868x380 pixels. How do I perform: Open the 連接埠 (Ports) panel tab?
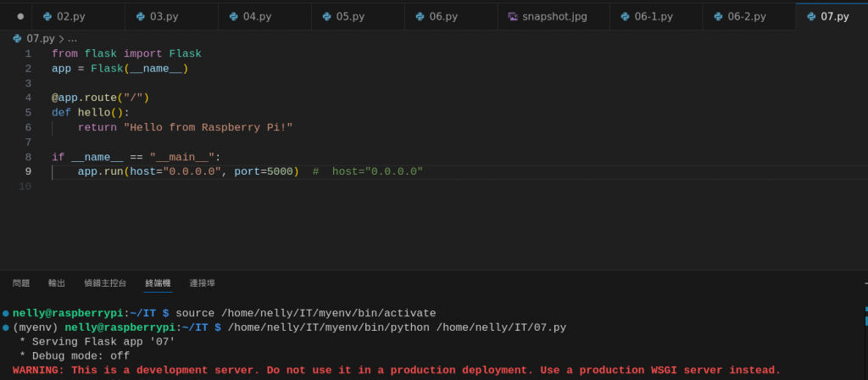(202, 282)
